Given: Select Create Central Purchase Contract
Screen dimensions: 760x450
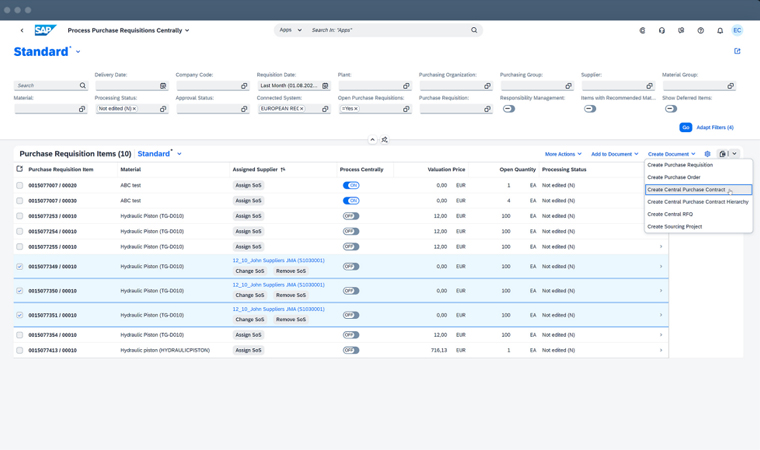Looking at the screenshot, I should pos(686,189).
